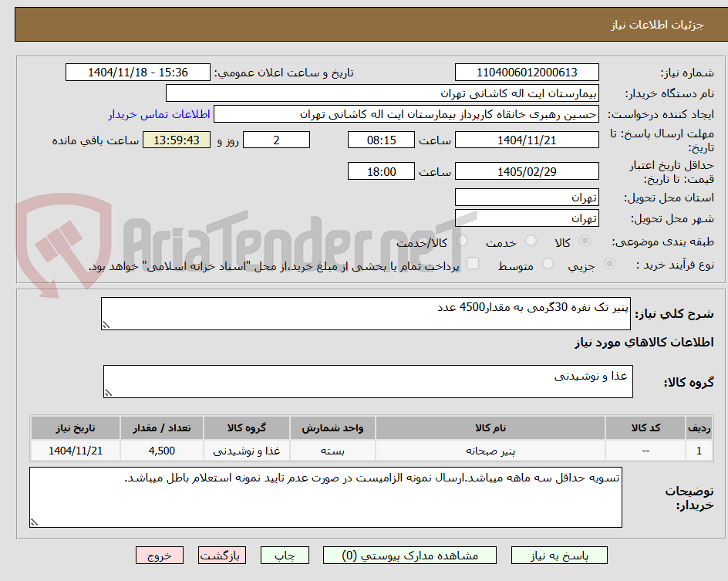Click the اطلاعات کالاهای مورد نیاز heading
The width and height of the screenshot is (728, 581).
coord(644,343)
